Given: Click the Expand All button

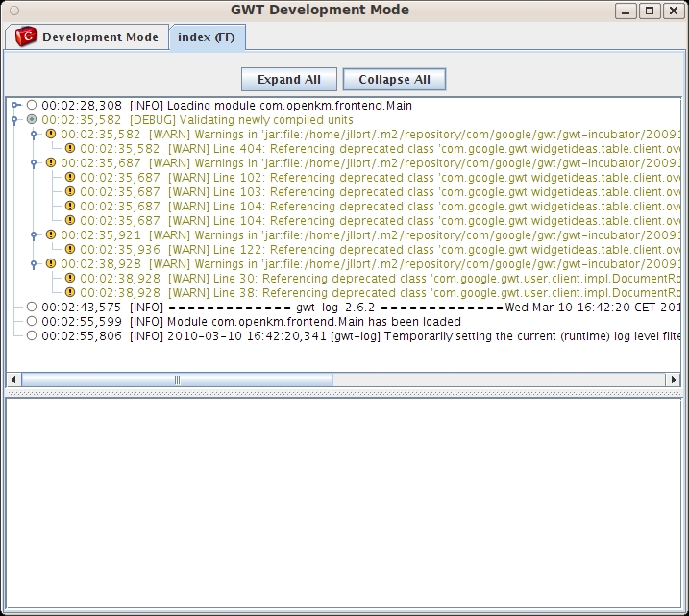Looking at the screenshot, I should tap(289, 80).
